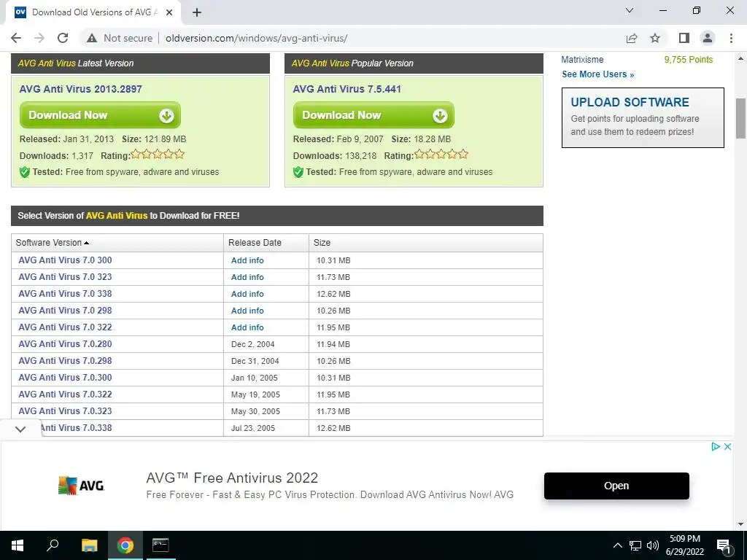The image size is (747, 560).
Task: Download AVG Anti Virus 2013.2897 now
Action: pyautogui.click(x=100, y=115)
